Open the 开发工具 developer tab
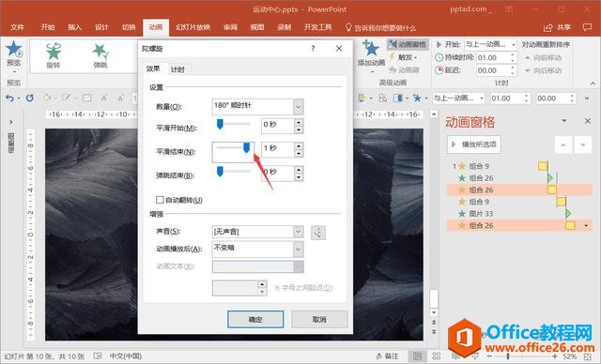 tap(317, 27)
